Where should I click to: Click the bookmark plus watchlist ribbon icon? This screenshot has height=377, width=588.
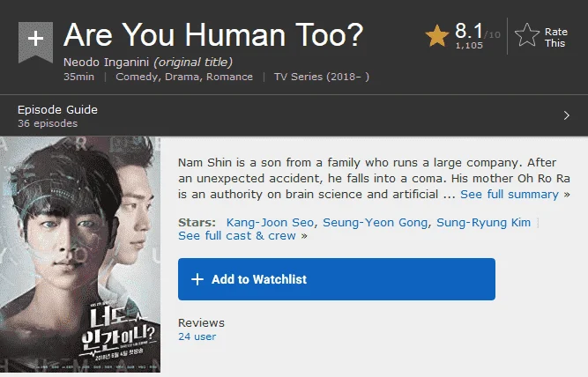[35, 42]
